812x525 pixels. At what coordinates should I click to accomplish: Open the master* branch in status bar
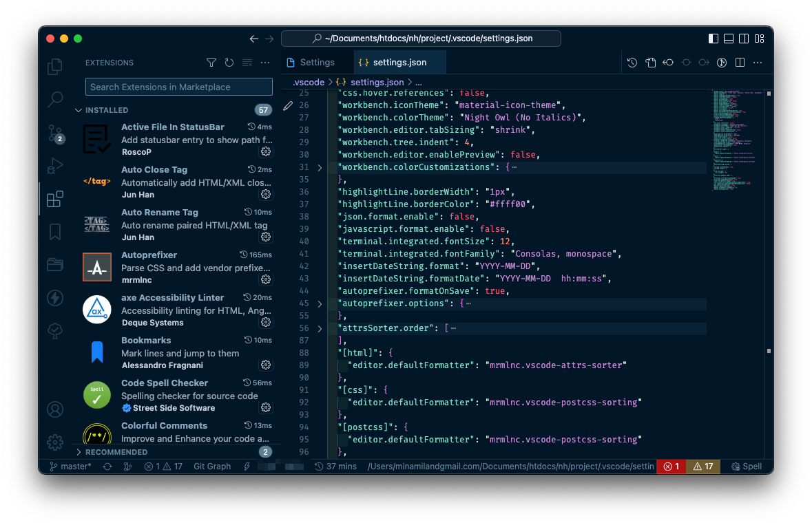(70, 467)
